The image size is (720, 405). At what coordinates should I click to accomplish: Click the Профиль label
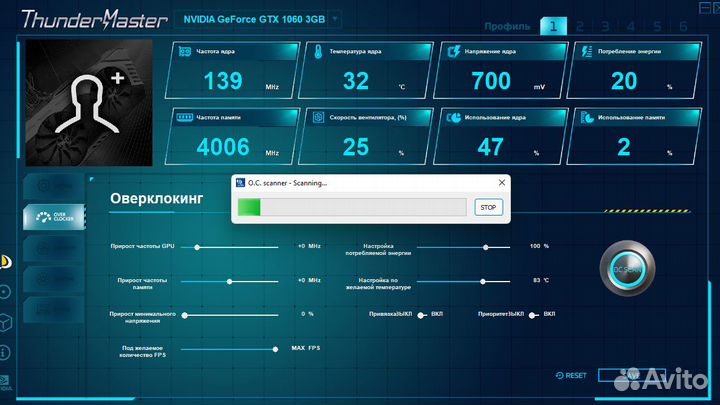(x=507, y=27)
